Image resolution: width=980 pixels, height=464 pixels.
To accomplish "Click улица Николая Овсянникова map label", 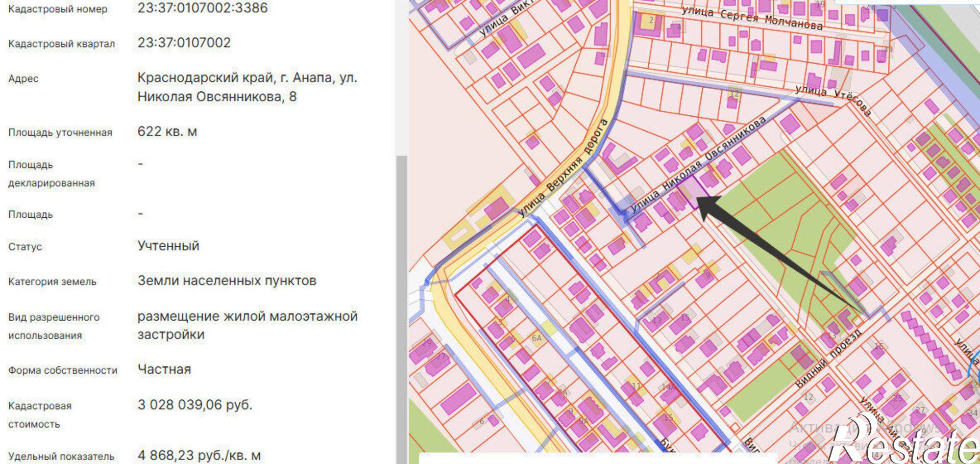I will coord(697,165).
